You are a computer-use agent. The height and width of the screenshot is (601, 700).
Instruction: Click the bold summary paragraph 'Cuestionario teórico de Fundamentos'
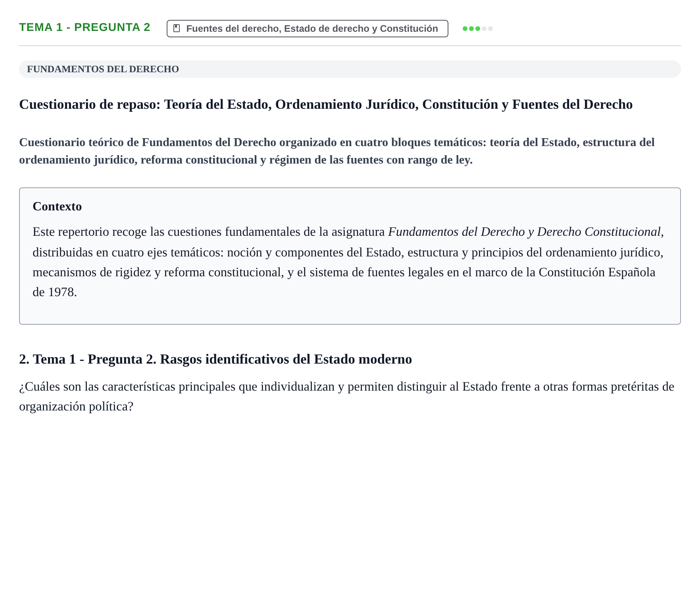coord(337,151)
